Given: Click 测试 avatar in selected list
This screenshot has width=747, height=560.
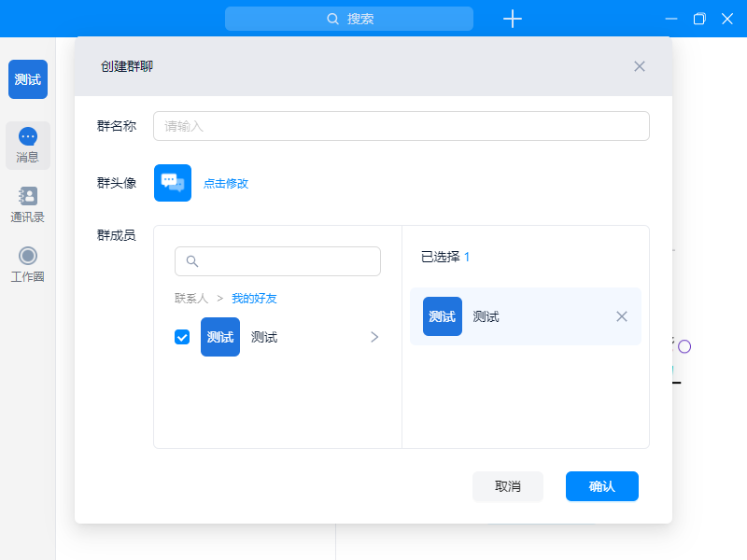Looking at the screenshot, I should (442, 316).
